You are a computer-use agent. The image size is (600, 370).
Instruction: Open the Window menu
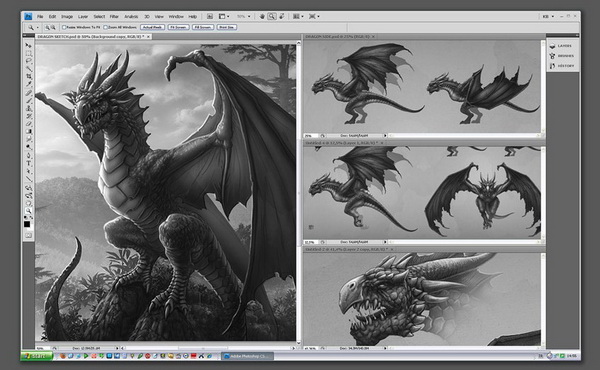[176, 16]
